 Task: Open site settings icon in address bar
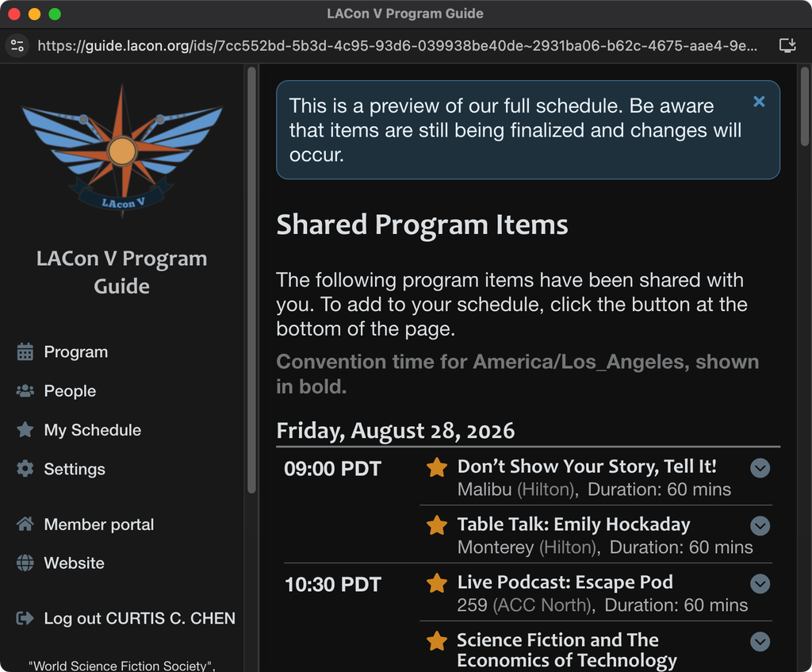coord(17,45)
